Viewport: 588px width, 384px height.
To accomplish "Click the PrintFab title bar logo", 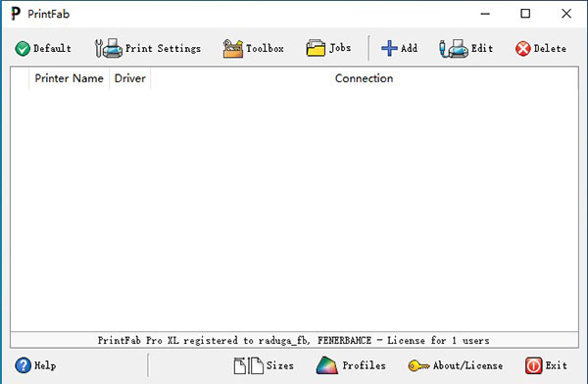I will point(16,14).
